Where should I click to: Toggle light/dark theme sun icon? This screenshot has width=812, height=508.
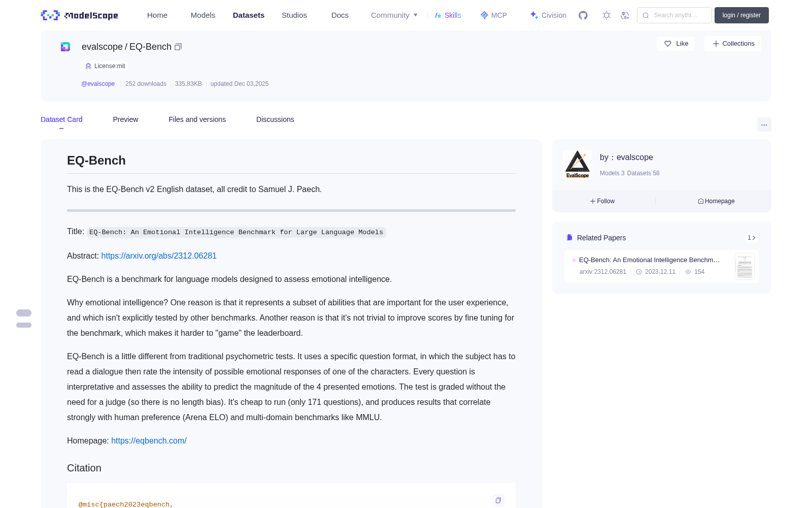pyautogui.click(x=606, y=15)
